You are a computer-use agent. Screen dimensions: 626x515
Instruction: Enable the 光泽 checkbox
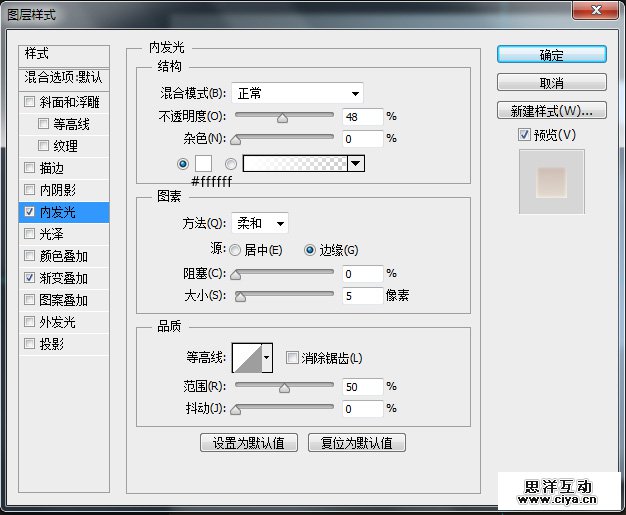click(x=30, y=233)
